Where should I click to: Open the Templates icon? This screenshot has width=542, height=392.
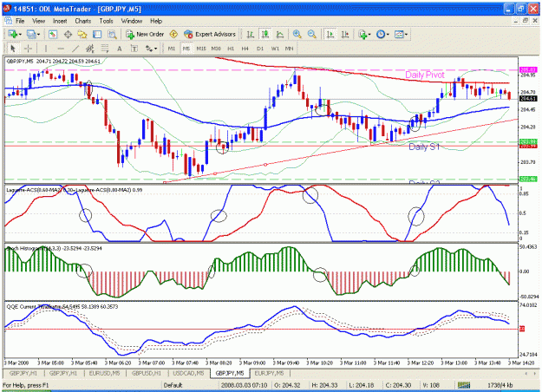(399, 34)
